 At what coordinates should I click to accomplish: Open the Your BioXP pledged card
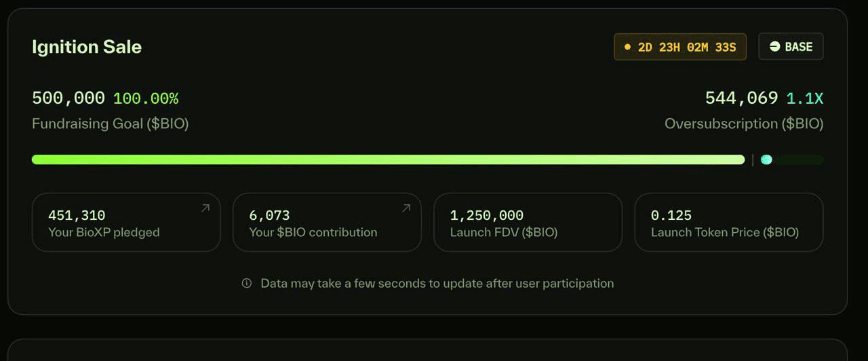tap(126, 223)
